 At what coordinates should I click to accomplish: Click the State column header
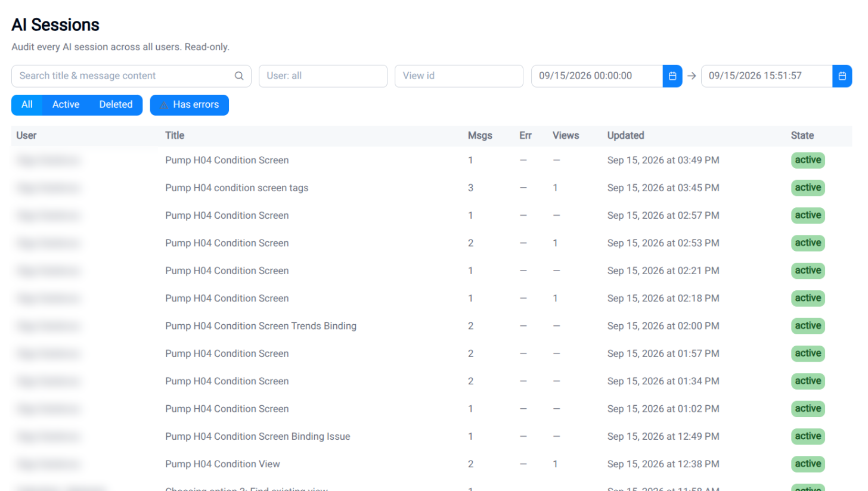[x=802, y=135]
